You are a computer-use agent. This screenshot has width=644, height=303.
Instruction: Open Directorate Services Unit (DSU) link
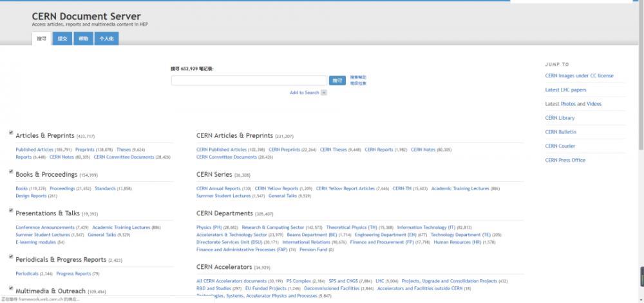coord(229,242)
